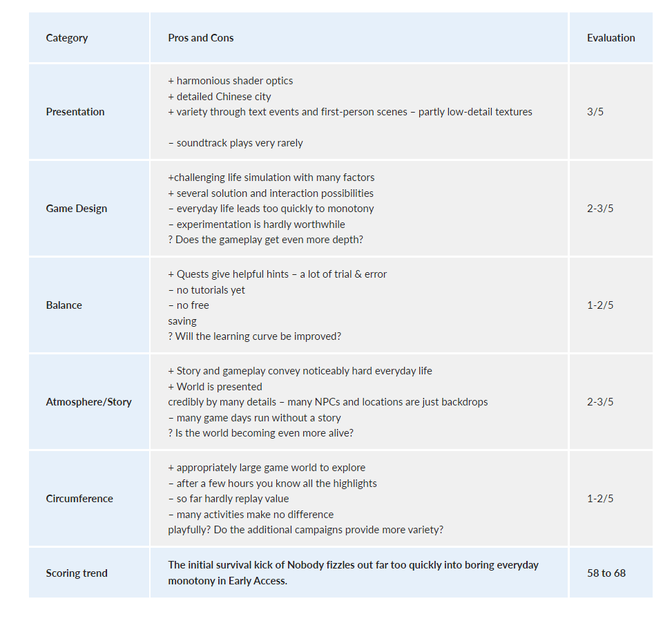
Task: Click the Circumference 1-2/5 rating
Action: click(600, 499)
